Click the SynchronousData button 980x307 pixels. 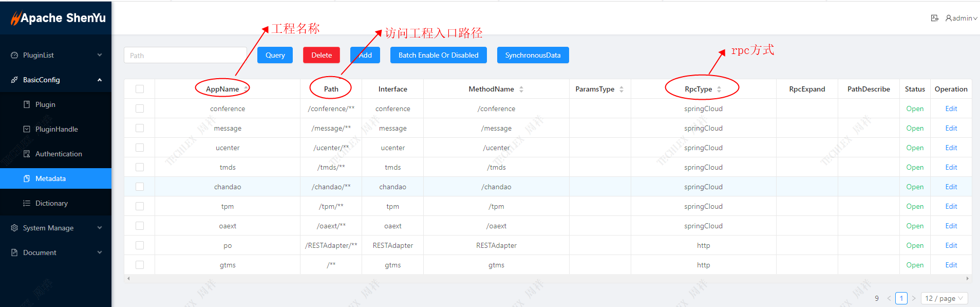[533, 55]
